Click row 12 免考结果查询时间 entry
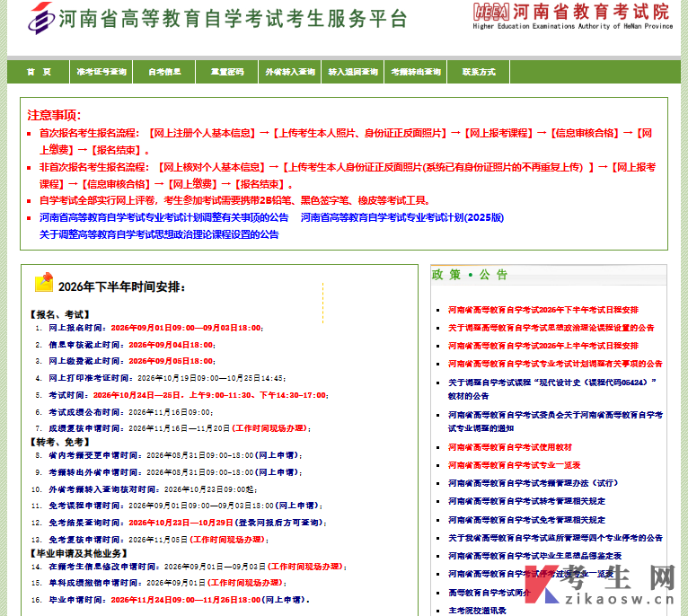The image size is (688, 616). pyautogui.click(x=179, y=523)
